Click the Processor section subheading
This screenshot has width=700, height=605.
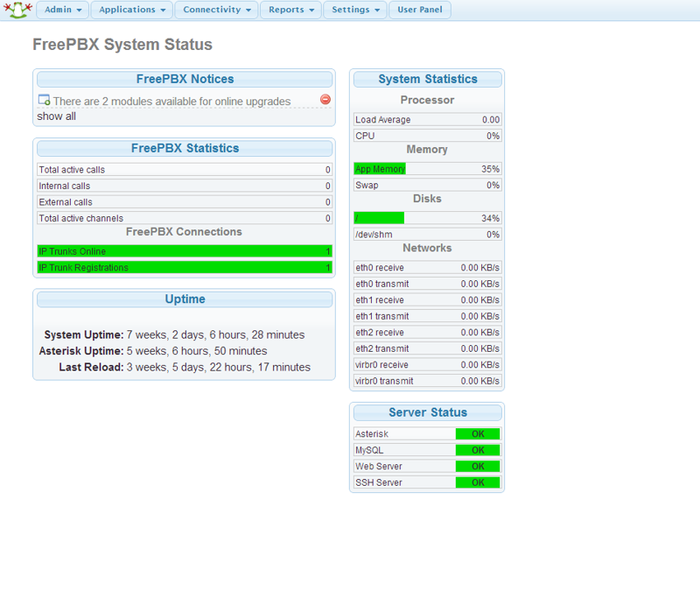(x=427, y=100)
